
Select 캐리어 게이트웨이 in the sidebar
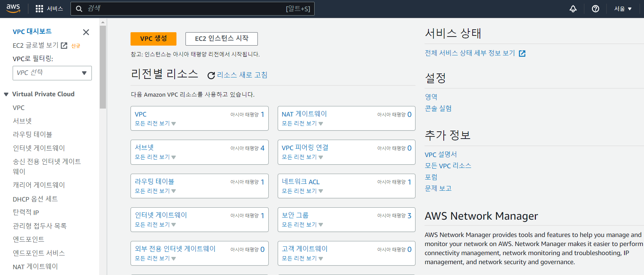point(39,185)
